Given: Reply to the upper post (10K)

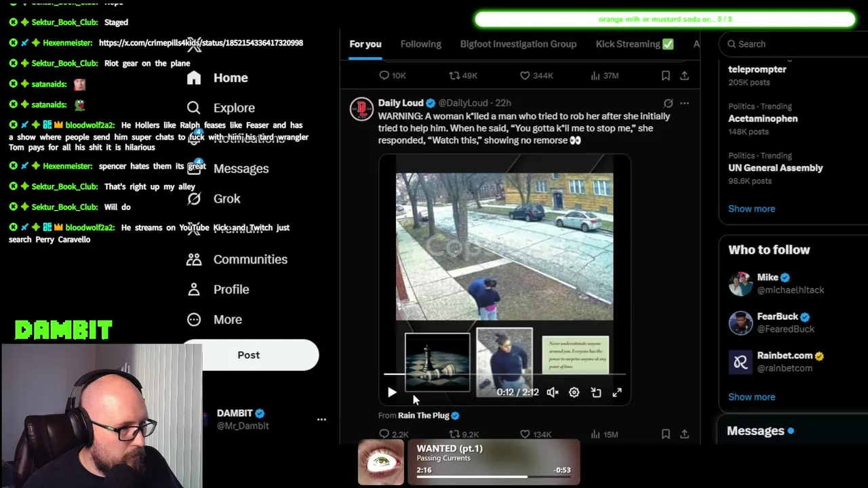Looking at the screenshot, I should (x=392, y=76).
